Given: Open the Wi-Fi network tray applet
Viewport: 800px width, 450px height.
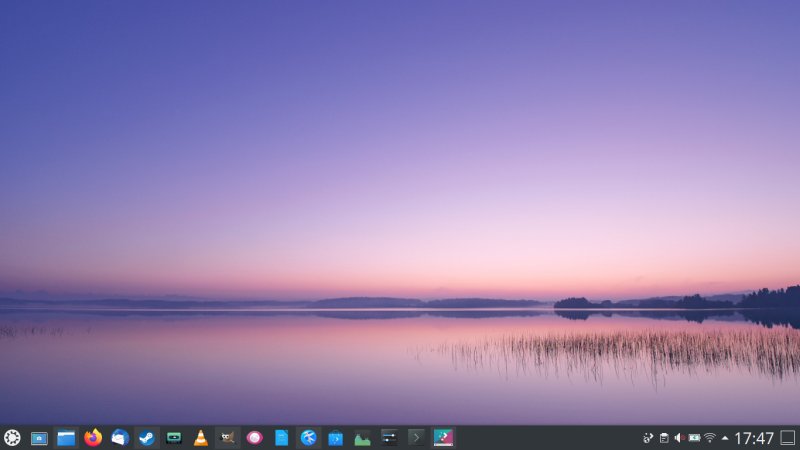Looking at the screenshot, I should (x=709, y=438).
